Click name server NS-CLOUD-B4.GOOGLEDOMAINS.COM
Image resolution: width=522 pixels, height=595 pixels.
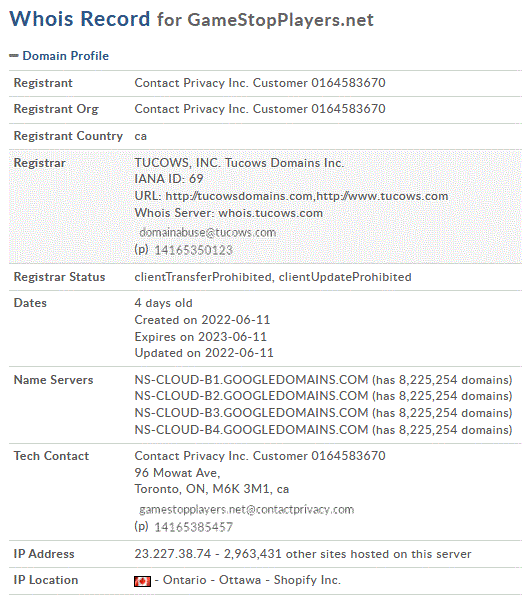click(x=251, y=430)
